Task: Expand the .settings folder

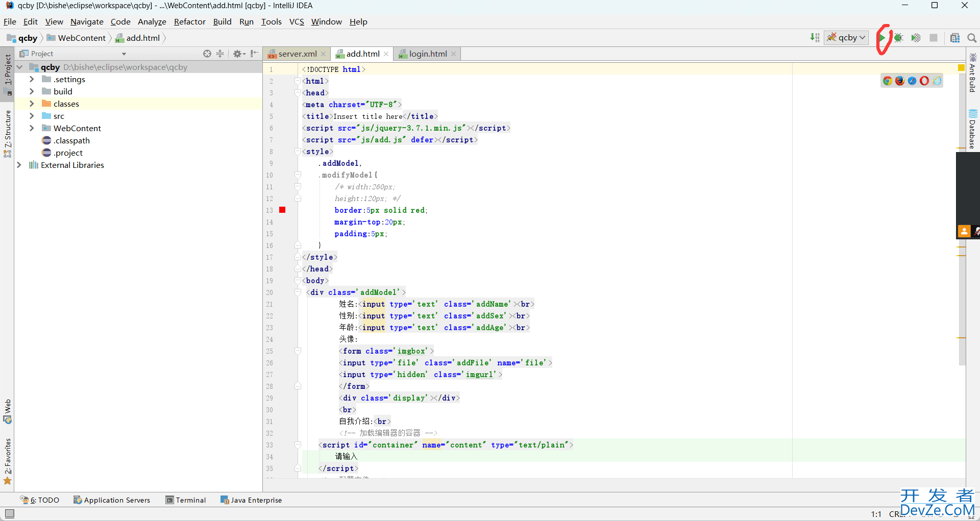Action: (x=32, y=79)
